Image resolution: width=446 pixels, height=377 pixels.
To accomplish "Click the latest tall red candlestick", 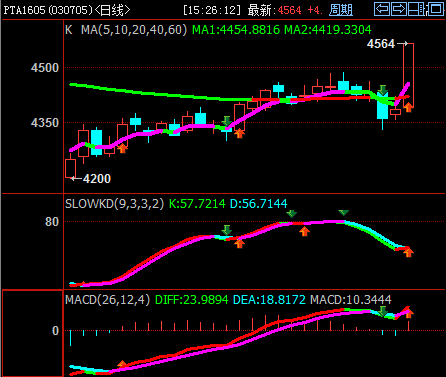I will point(408,75).
